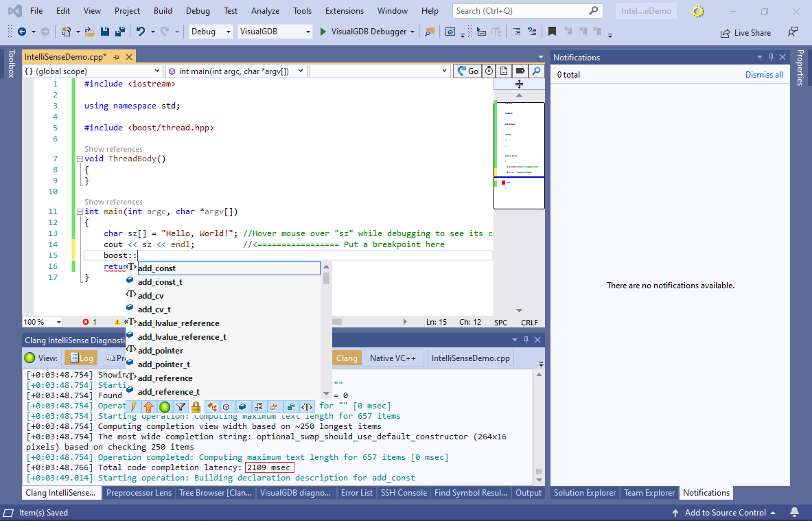Toggle the green circle completion filter
Image resolution: width=812 pixels, height=521 pixels.
click(x=164, y=406)
